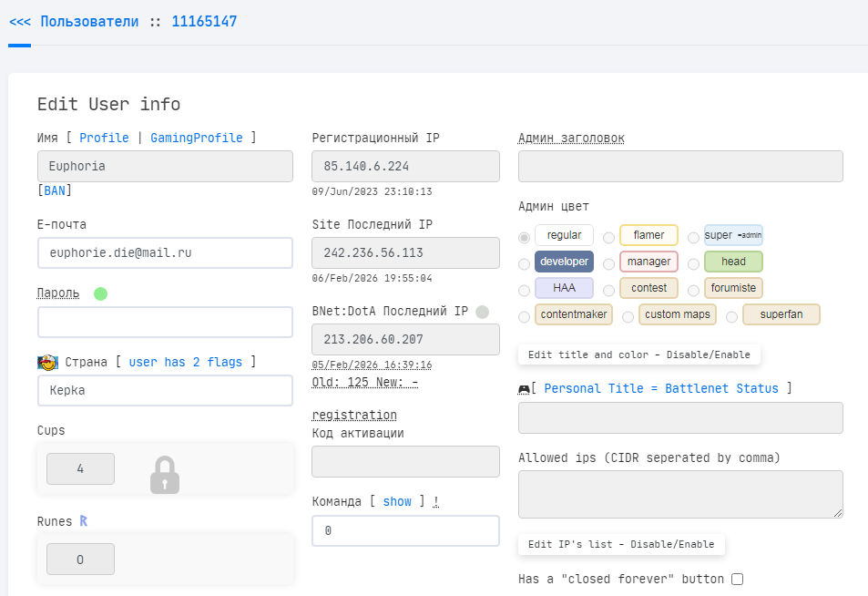Screen dimensions: 868x596
Task: Tick the "closed forever" button checkbox
Action: (737, 579)
